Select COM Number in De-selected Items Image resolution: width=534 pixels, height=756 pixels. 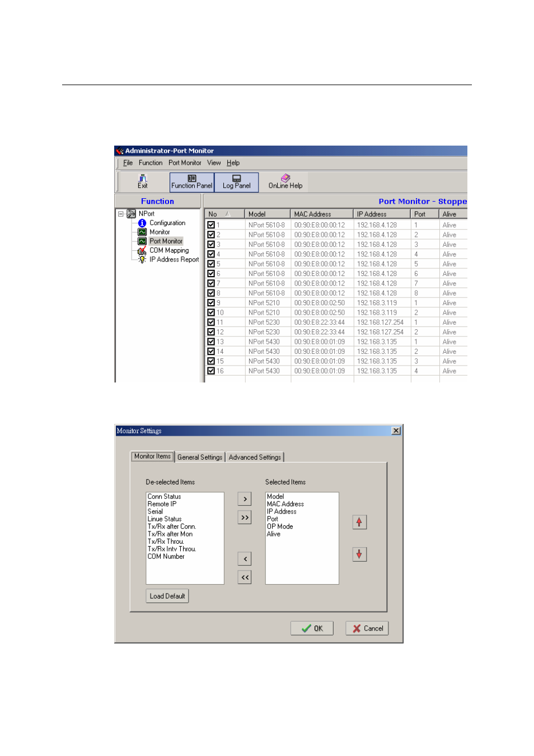166,557
